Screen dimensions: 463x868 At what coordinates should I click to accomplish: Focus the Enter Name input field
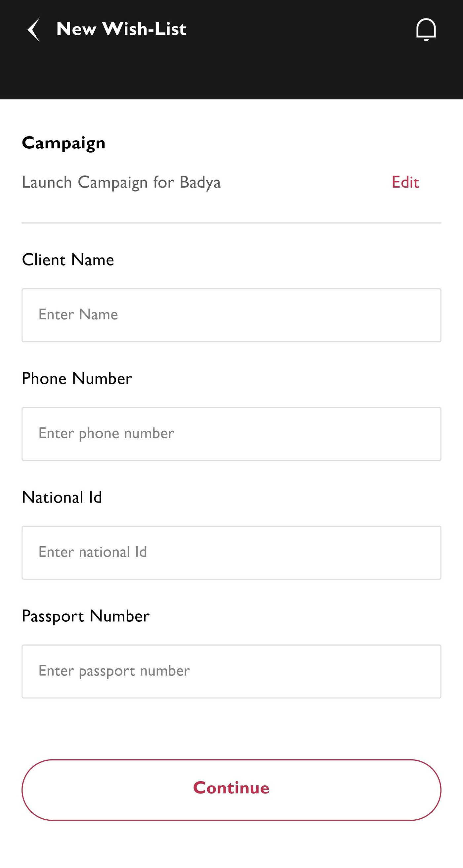point(231,315)
